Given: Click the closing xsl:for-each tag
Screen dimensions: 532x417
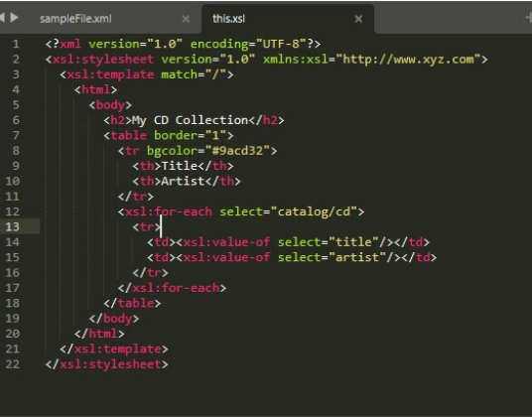Looking at the screenshot, I should tap(172, 288).
